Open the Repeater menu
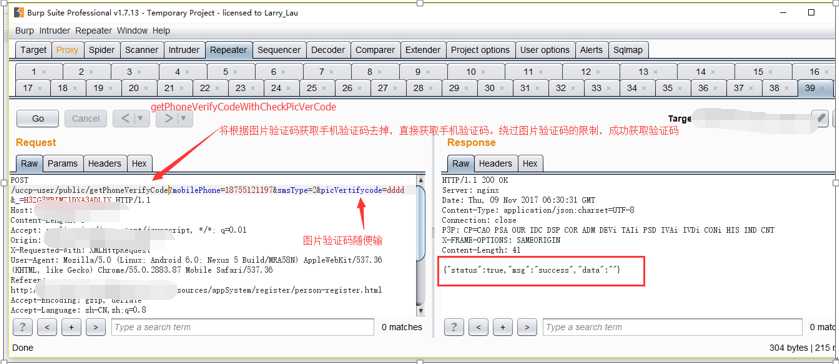 tap(93, 31)
